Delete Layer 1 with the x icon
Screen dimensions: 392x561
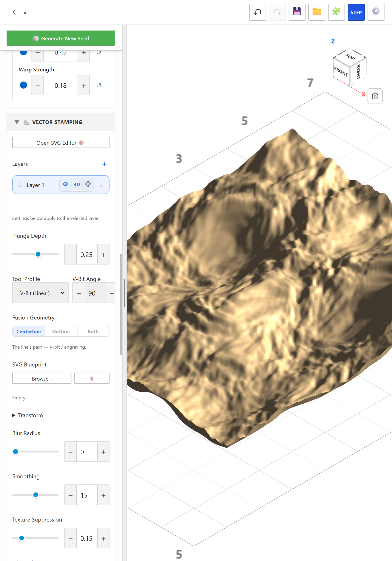pyautogui.click(x=101, y=186)
